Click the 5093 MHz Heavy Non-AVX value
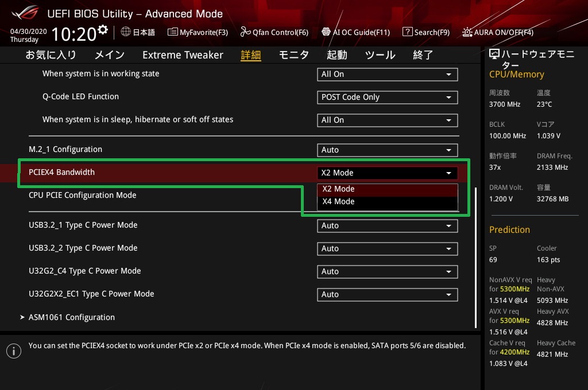The image size is (588, 390). point(552,301)
